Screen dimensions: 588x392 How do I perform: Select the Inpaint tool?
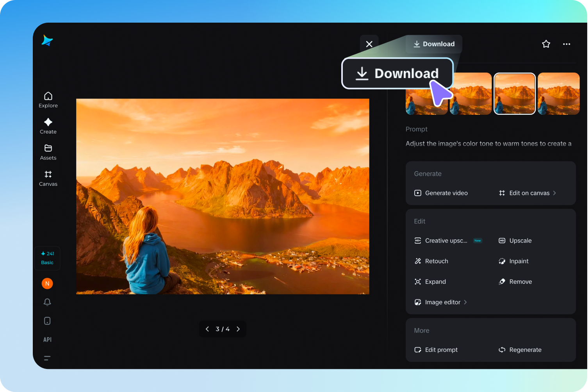(519, 261)
